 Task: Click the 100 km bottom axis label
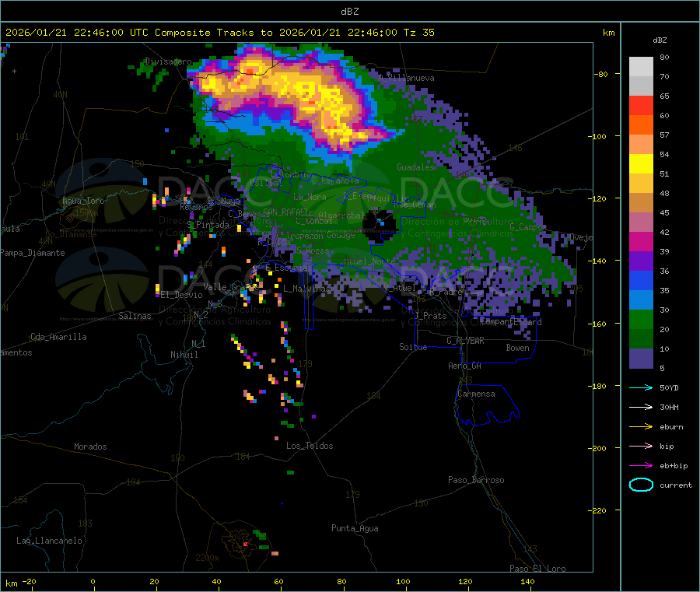tap(403, 581)
